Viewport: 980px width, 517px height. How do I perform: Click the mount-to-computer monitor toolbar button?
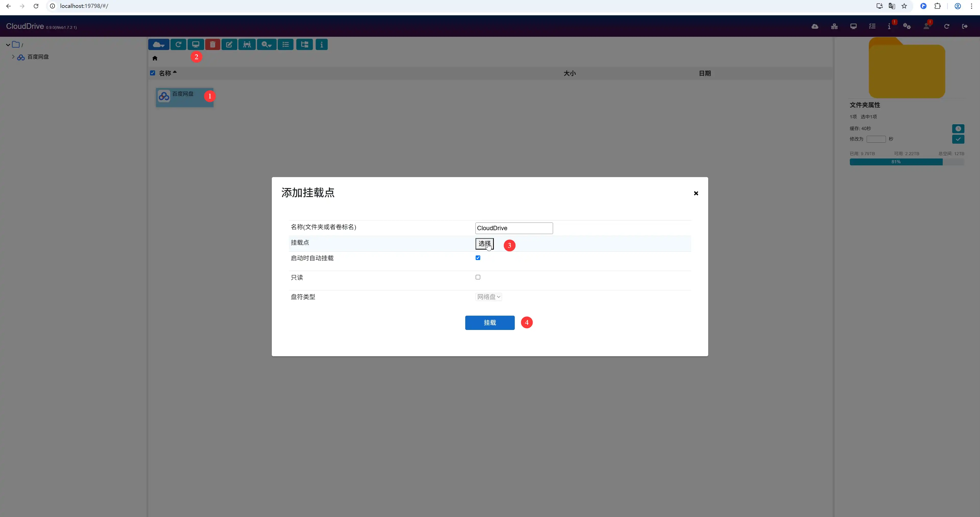[195, 44]
